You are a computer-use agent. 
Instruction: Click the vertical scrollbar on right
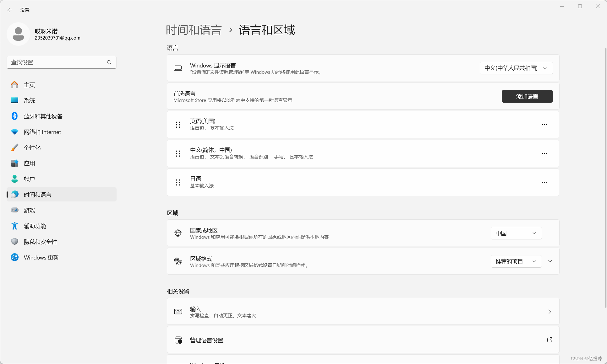(605, 176)
